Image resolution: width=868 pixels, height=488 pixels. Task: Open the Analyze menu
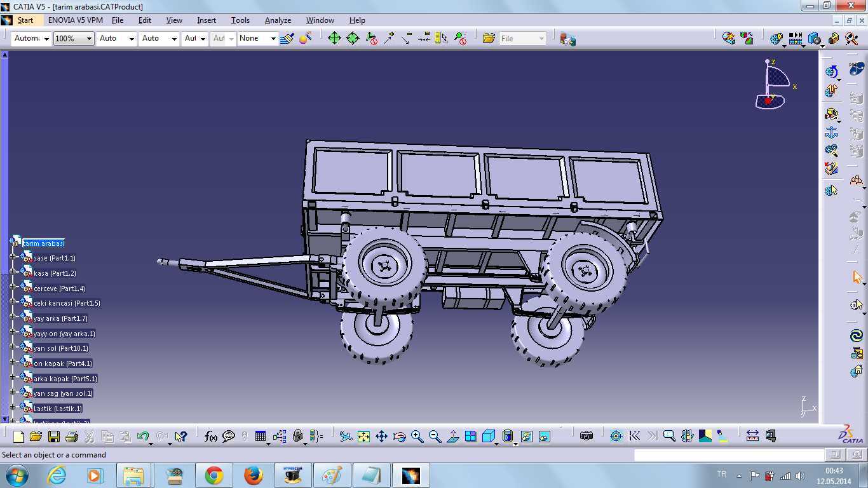pyautogui.click(x=278, y=20)
